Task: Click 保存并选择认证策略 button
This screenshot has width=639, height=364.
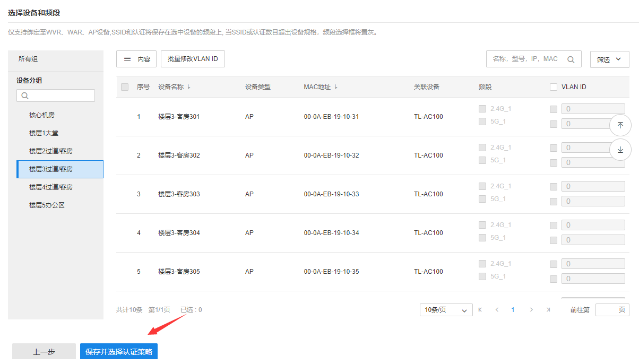Action: click(x=119, y=352)
